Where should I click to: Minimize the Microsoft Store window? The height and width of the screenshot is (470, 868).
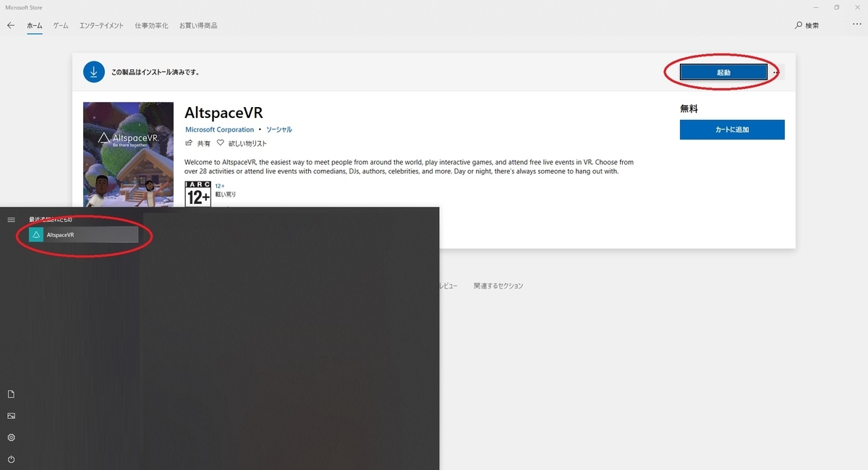point(816,7)
